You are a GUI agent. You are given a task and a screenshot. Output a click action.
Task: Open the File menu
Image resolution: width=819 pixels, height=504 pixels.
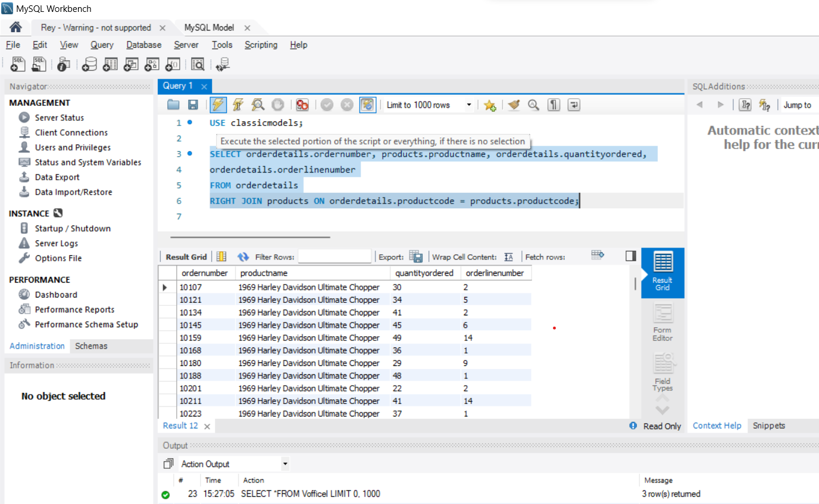pyautogui.click(x=13, y=45)
